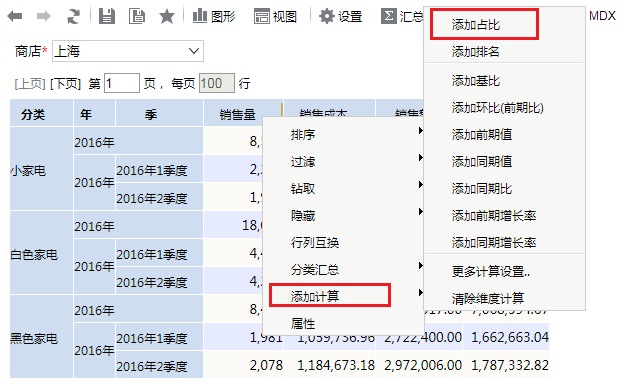
Task: Click the value 1,787,332.82
Action: pos(510,365)
